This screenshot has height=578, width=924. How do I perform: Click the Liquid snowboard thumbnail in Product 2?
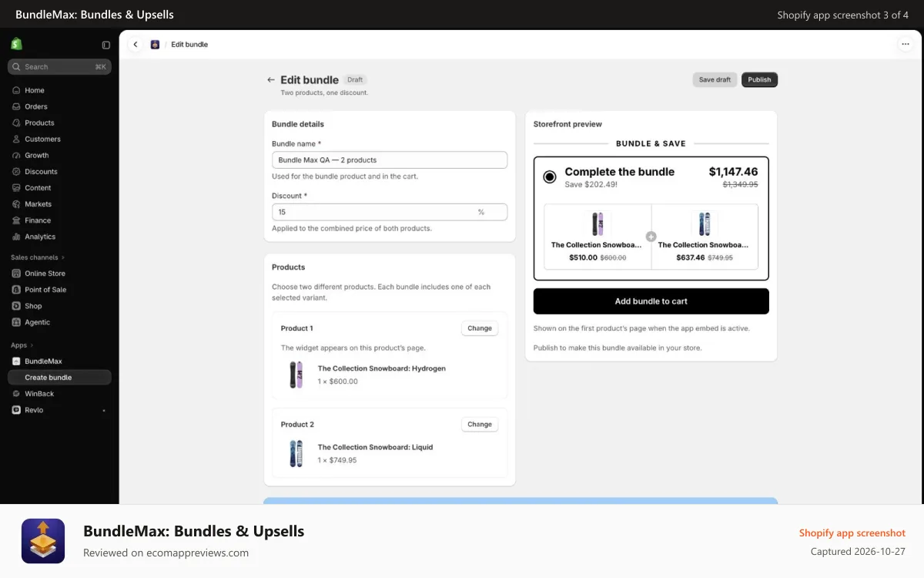(296, 453)
